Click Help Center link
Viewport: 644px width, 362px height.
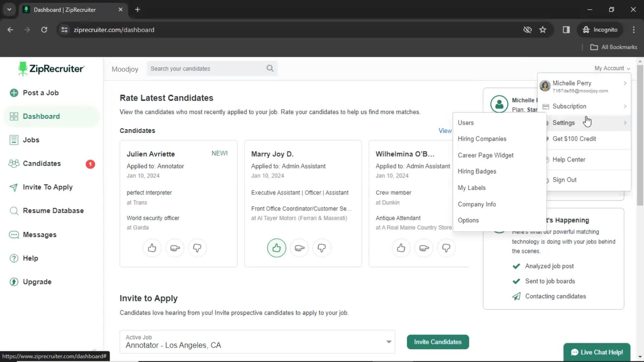[569, 160]
